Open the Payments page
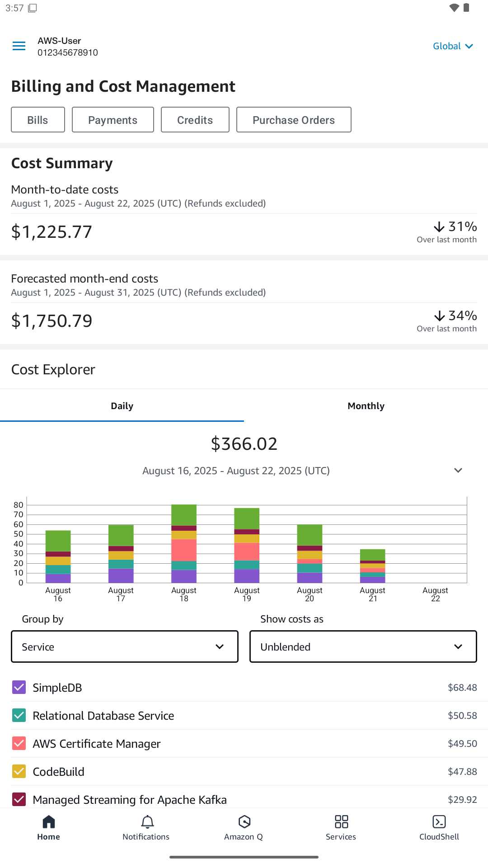Viewport: 488px width, 868px height. [x=113, y=120]
